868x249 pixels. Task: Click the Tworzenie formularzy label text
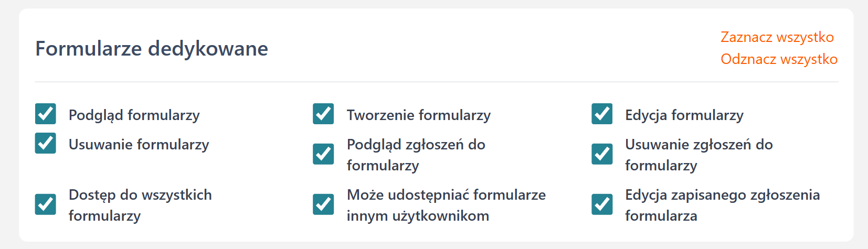pos(418,115)
